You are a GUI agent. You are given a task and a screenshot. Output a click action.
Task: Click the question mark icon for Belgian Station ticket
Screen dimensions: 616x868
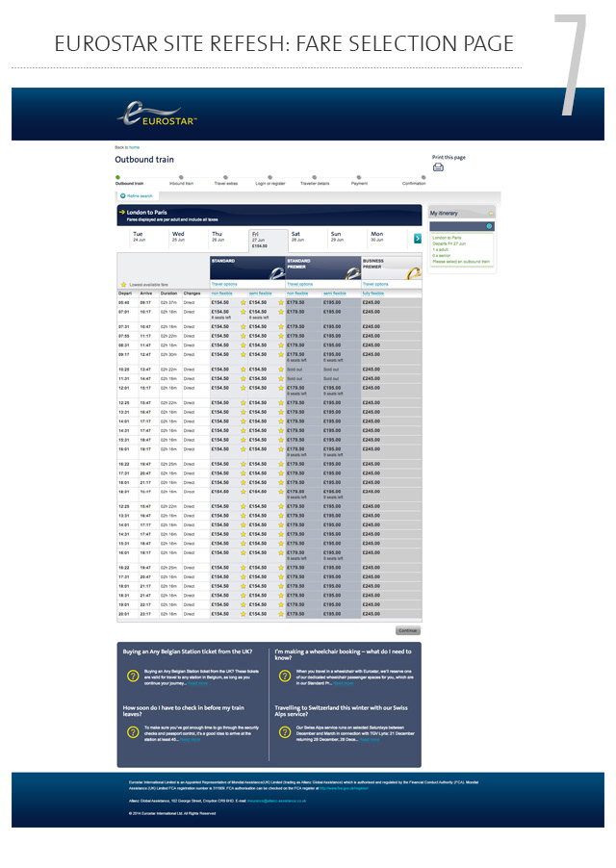133,676
